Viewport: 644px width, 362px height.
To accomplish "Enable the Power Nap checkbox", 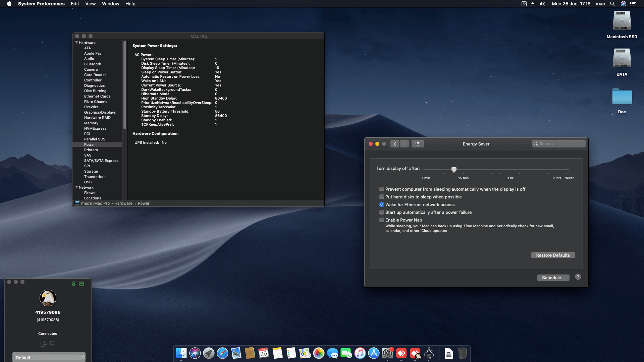I will point(382,220).
